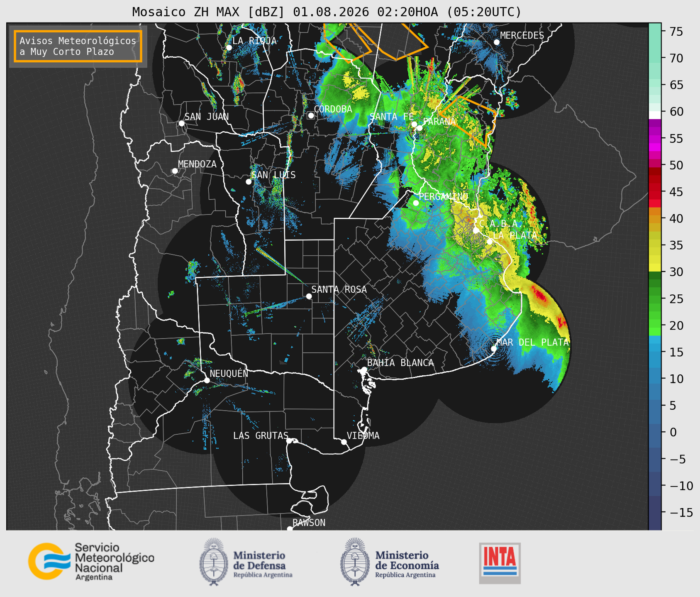
Task: Click the Servicio Meteorológico Nacional logo
Action: pos(91,561)
